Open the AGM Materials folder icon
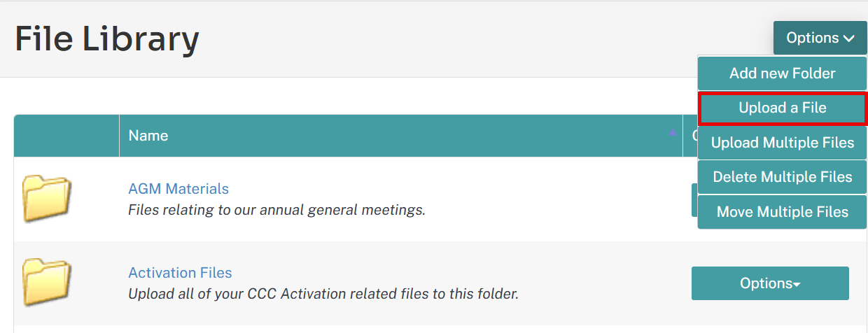Viewport: 868px width, 333px height. pos(46,199)
